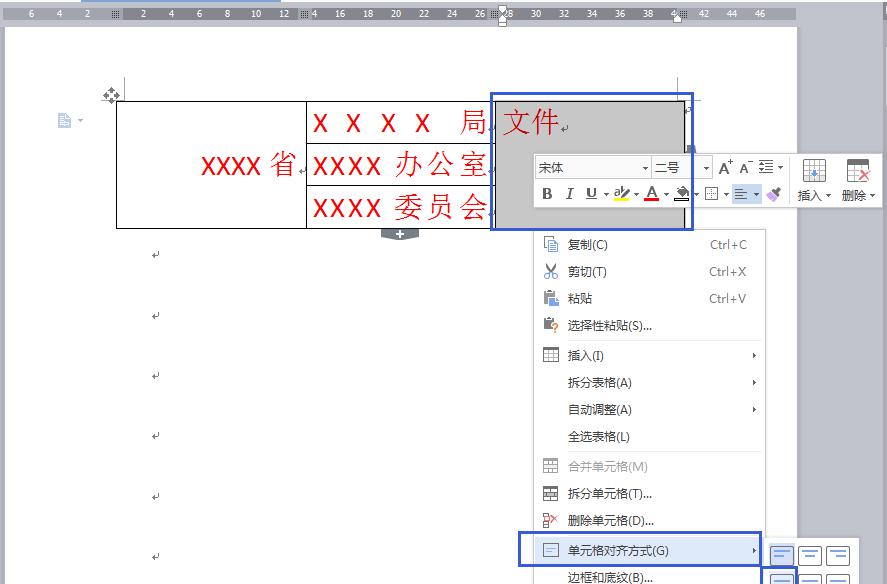Click the paragraph alignment icon in mini toolbar
Screen dimensions: 887x584
(740, 194)
